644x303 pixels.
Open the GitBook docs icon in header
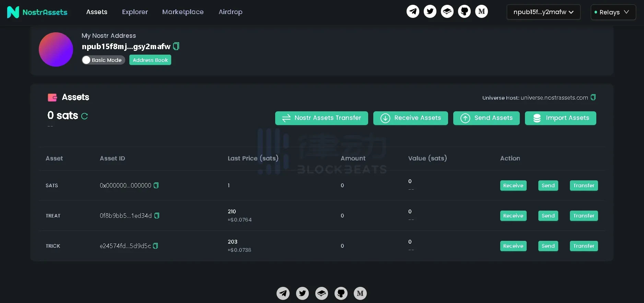click(x=447, y=11)
